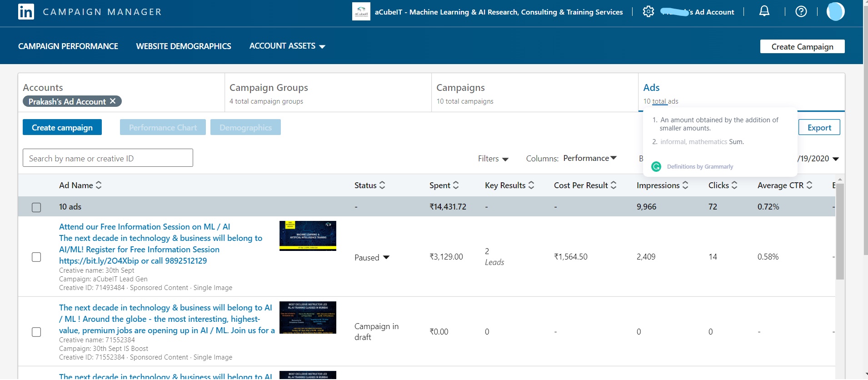868x380 pixels.
Task: Click the blue Create campaign button
Action: [62, 127]
